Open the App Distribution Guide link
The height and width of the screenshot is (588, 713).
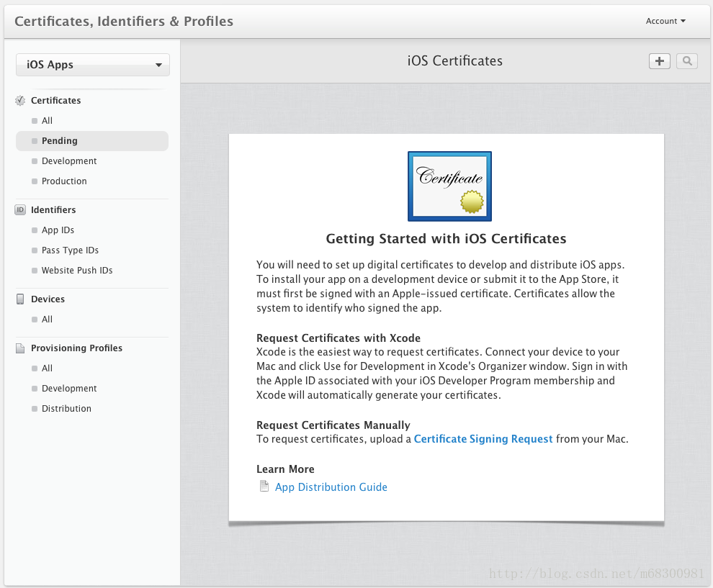point(331,487)
